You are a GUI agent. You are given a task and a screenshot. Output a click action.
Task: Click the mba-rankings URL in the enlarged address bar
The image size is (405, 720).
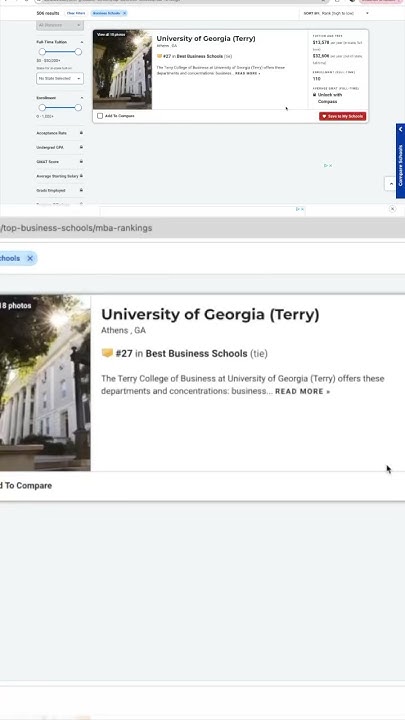[76, 228]
